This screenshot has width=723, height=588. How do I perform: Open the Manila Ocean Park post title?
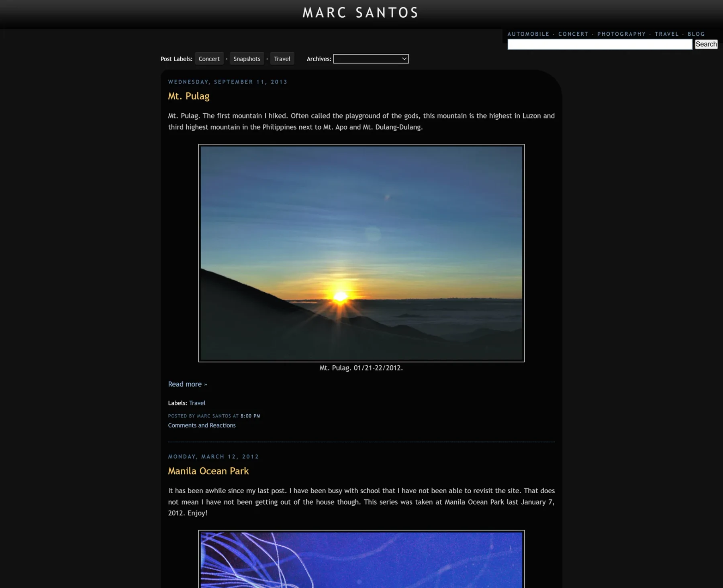click(208, 471)
